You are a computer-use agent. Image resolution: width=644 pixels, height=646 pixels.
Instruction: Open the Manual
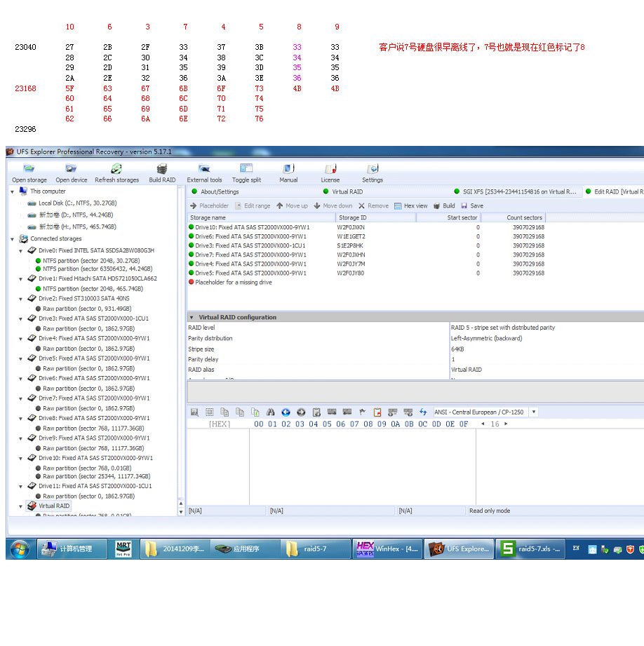(288, 173)
